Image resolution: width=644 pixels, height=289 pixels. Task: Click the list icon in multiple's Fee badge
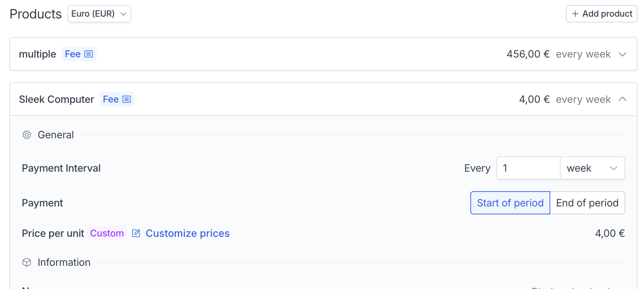89,54
